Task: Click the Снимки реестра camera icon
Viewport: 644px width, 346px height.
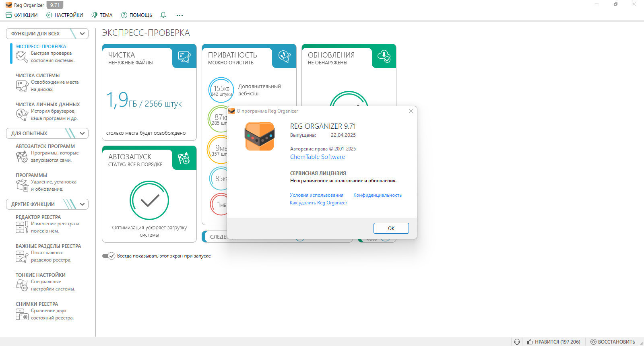Action: (x=22, y=314)
